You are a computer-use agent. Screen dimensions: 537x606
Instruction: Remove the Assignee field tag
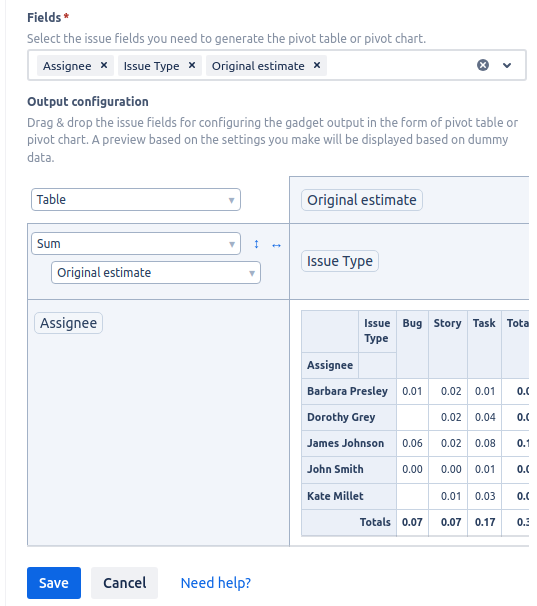click(104, 65)
